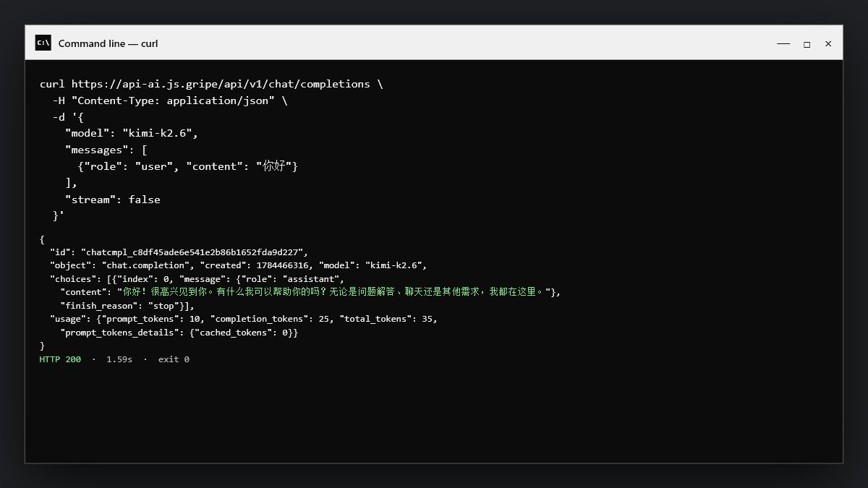Click the curl URL api-ai.js.gripe line
Viewport: 868px width, 488px height.
click(211, 84)
